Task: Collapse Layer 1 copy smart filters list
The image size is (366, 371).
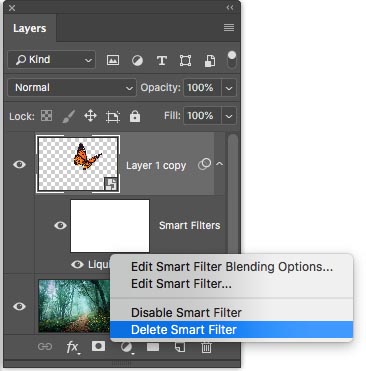Action: (x=219, y=164)
